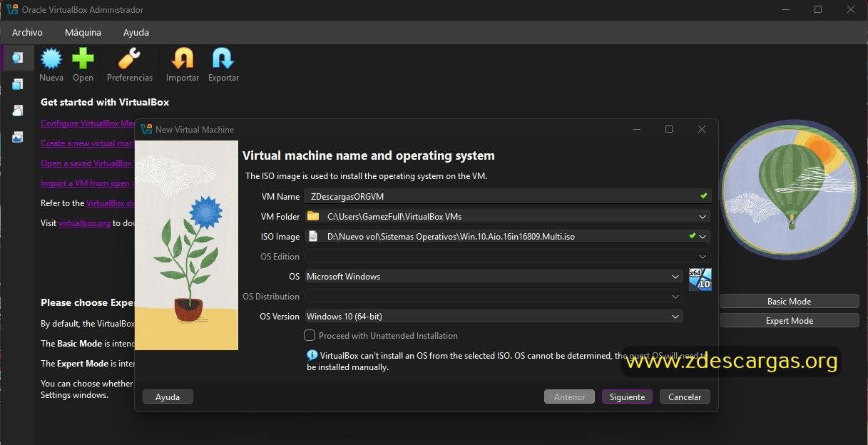Click the Importar toolbar icon
The image size is (868, 445).
[183, 59]
